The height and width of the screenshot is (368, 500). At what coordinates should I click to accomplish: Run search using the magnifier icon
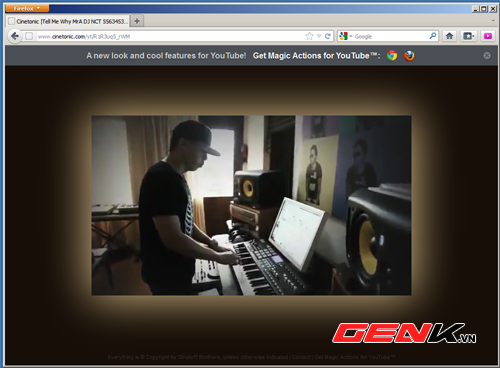coord(433,36)
